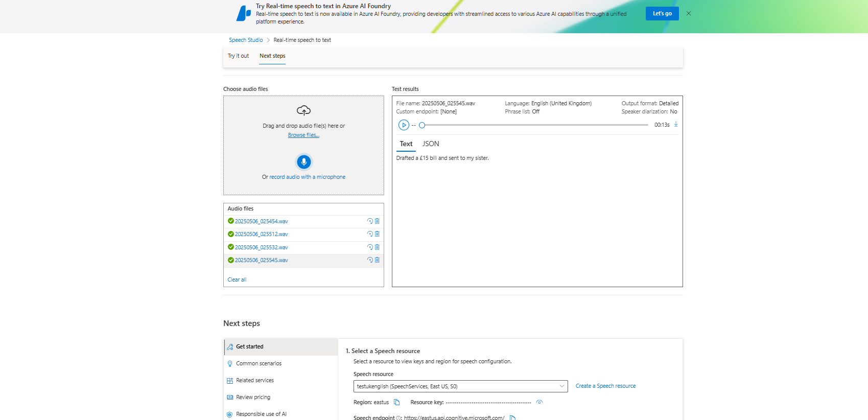
Task: Re-run recognition for 20250506_025532.wav
Action: (x=370, y=247)
